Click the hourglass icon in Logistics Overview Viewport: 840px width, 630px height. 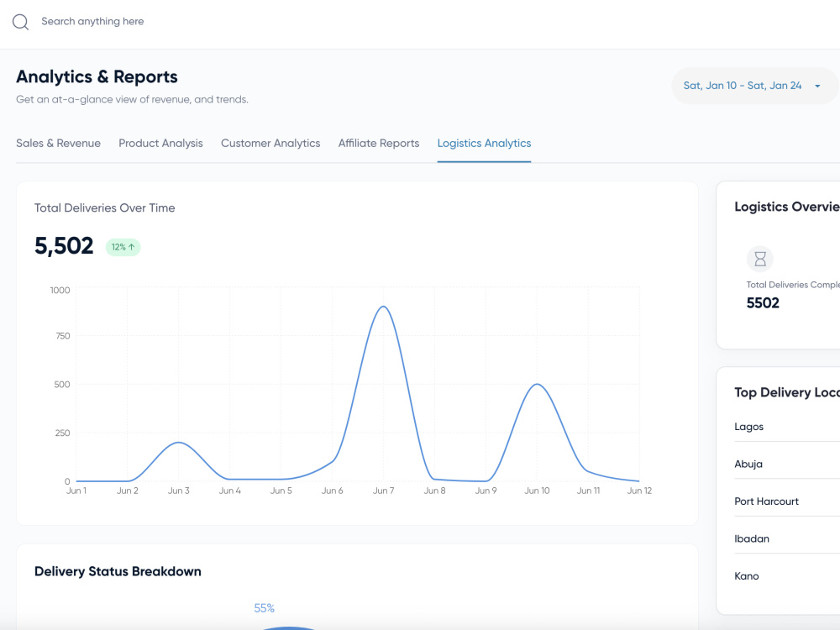[x=760, y=260]
